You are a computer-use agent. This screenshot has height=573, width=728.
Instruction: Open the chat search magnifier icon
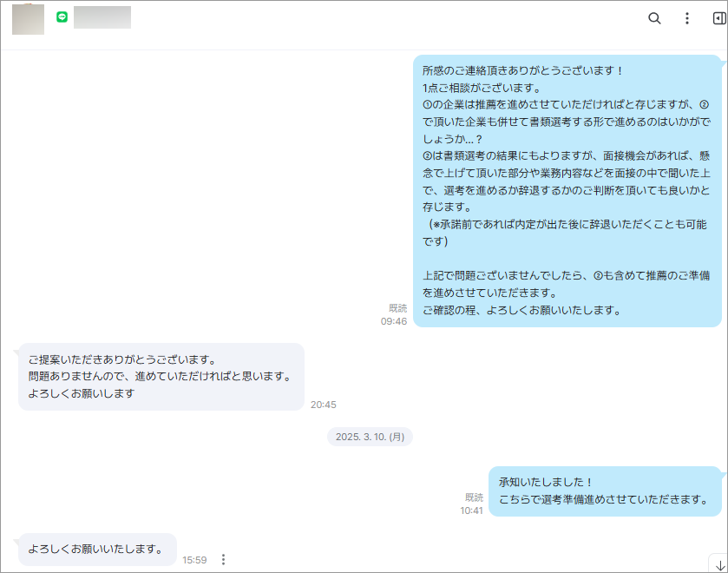click(x=655, y=18)
